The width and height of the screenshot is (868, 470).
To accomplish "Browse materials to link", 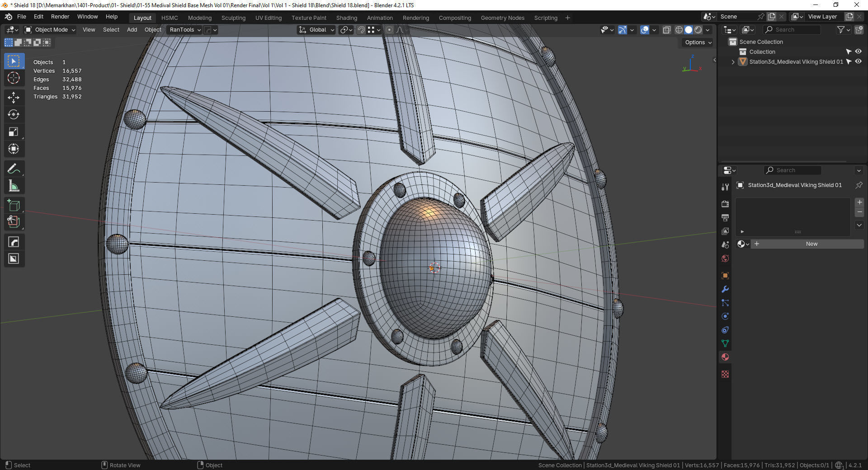I will (743, 244).
